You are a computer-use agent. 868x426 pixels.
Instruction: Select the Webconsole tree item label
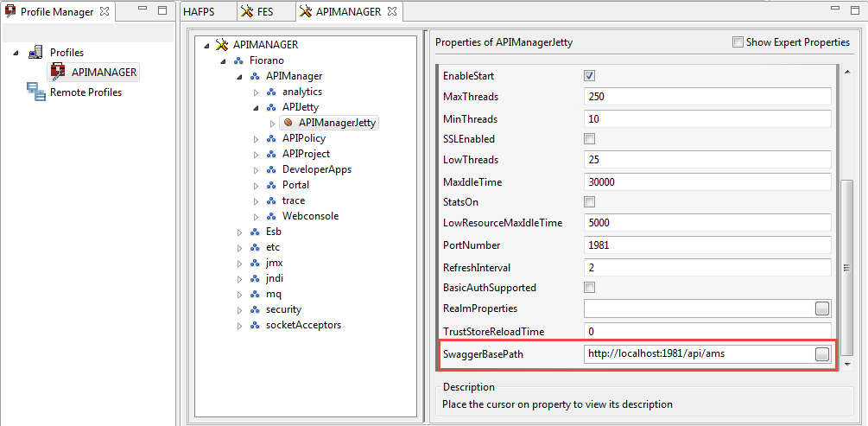click(311, 216)
